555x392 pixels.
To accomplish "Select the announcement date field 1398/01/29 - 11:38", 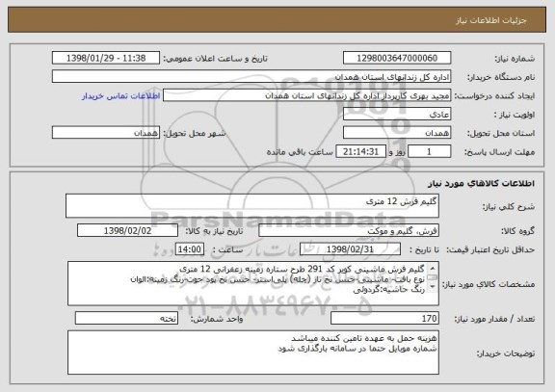I will 106,58.
